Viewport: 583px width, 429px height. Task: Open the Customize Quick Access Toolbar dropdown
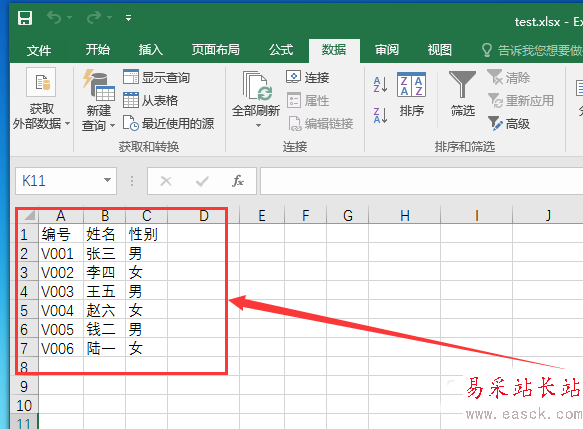(128, 18)
